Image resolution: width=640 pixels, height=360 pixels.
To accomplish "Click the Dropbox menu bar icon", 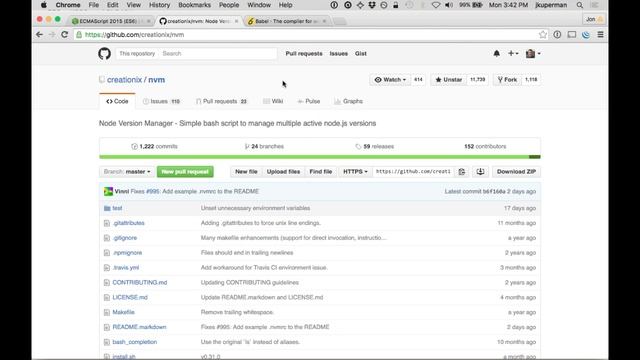I will coord(372,5).
